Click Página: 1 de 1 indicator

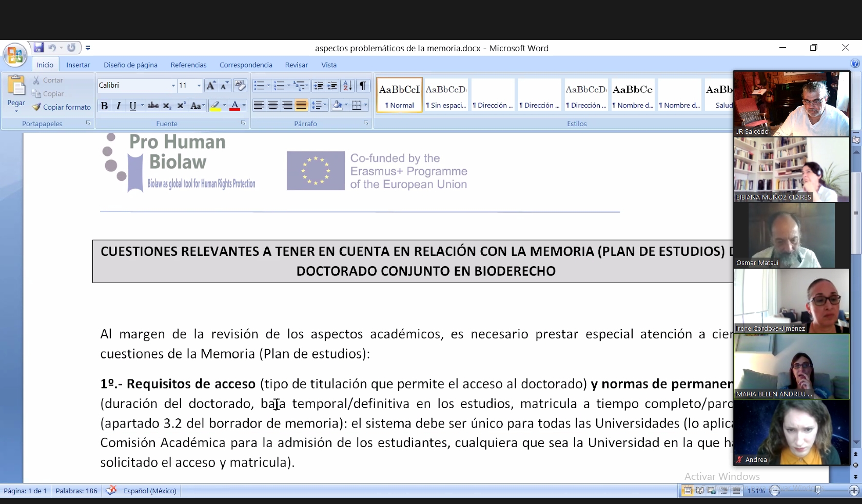click(25, 491)
